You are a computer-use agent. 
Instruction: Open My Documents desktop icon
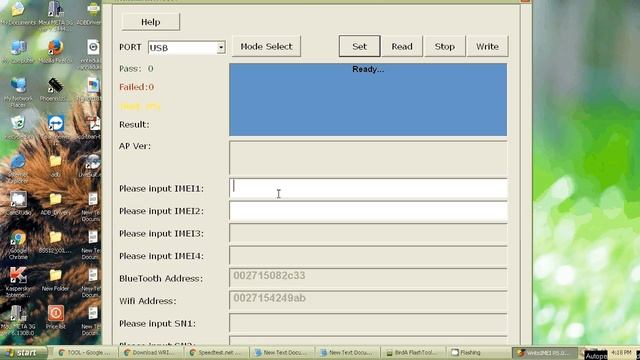click(18, 14)
